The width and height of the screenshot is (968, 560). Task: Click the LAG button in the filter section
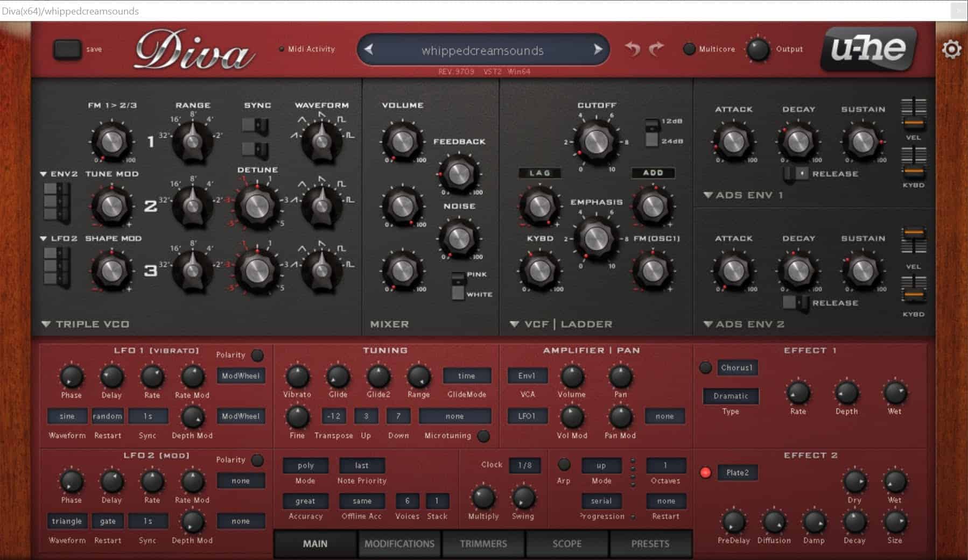[540, 173]
